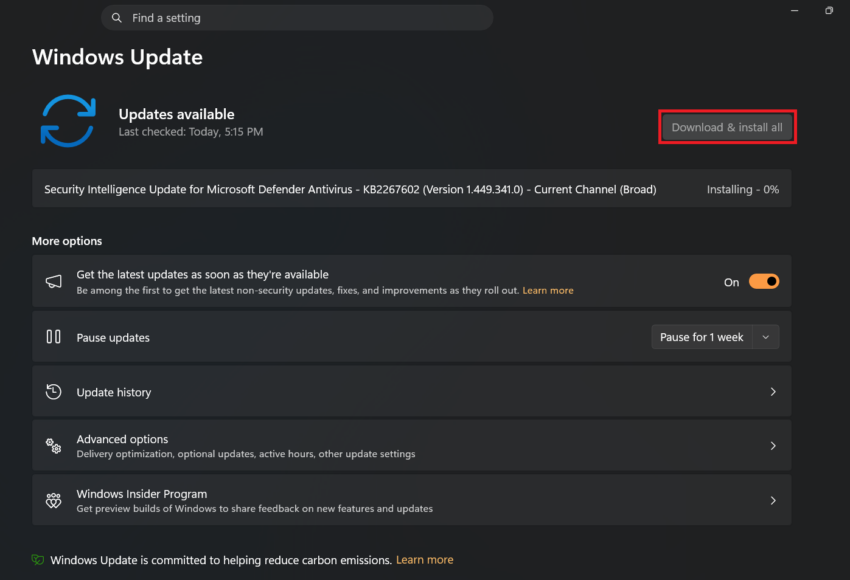
Task: Click the clock icon beside Update history
Action: click(x=53, y=391)
